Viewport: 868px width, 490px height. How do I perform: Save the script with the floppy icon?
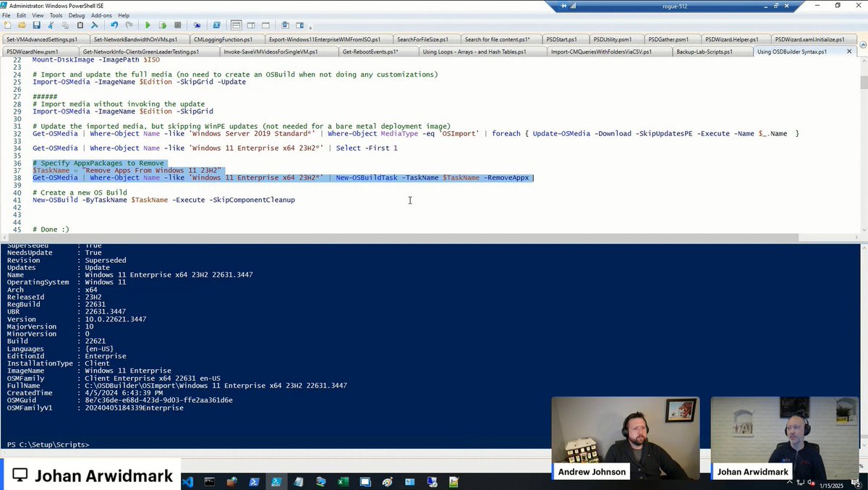[36, 25]
